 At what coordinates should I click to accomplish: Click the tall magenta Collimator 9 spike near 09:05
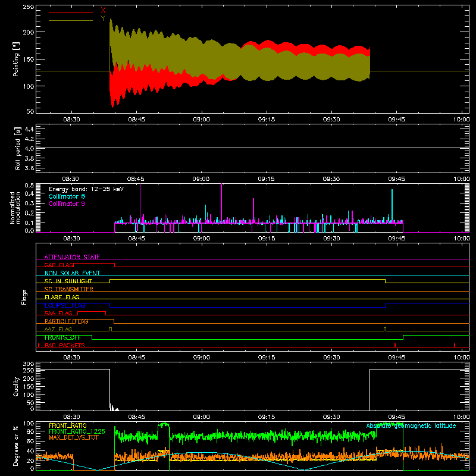coord(221,202)
